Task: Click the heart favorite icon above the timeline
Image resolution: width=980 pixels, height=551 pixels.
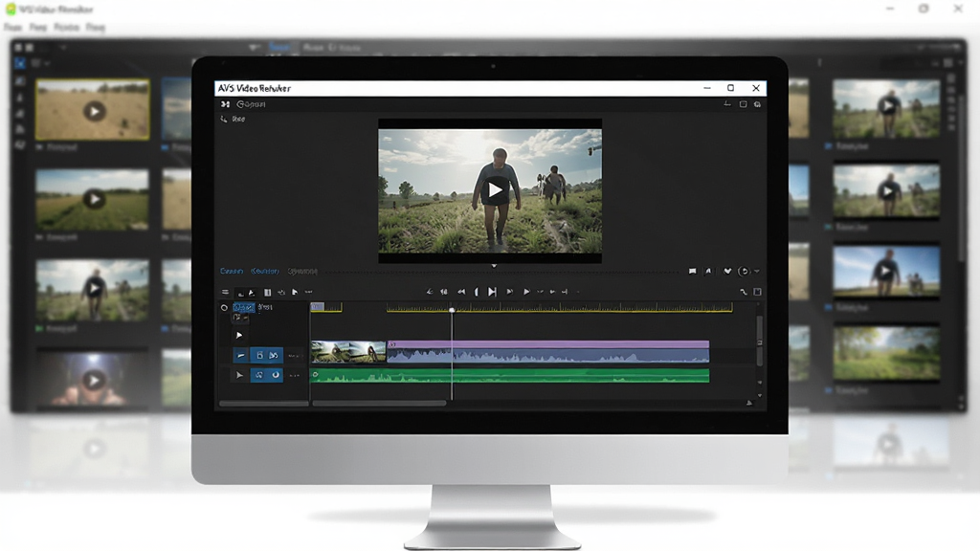Action: coord(727,271)
